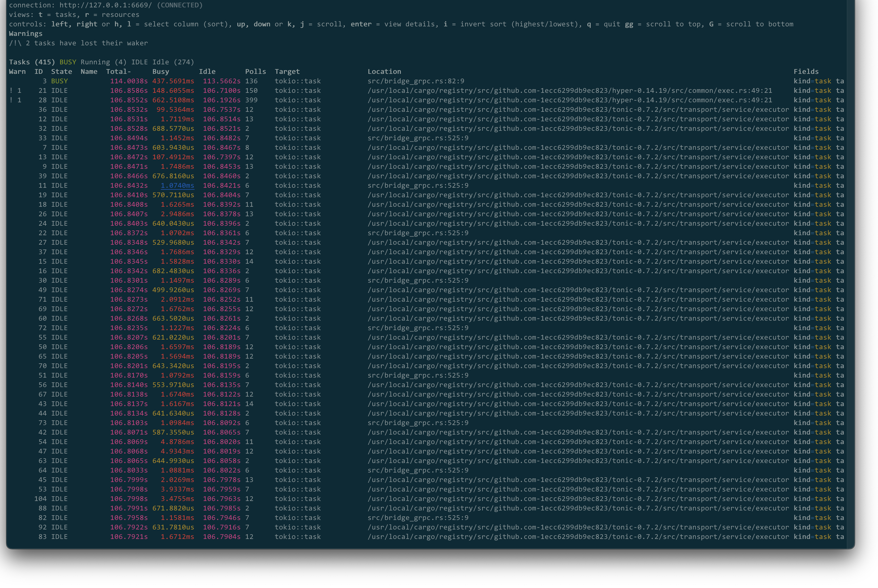The height and width of the screenshot is (588, 878).
Task: Click total time 106.8532s of task 36
Action: click(129, 109)
